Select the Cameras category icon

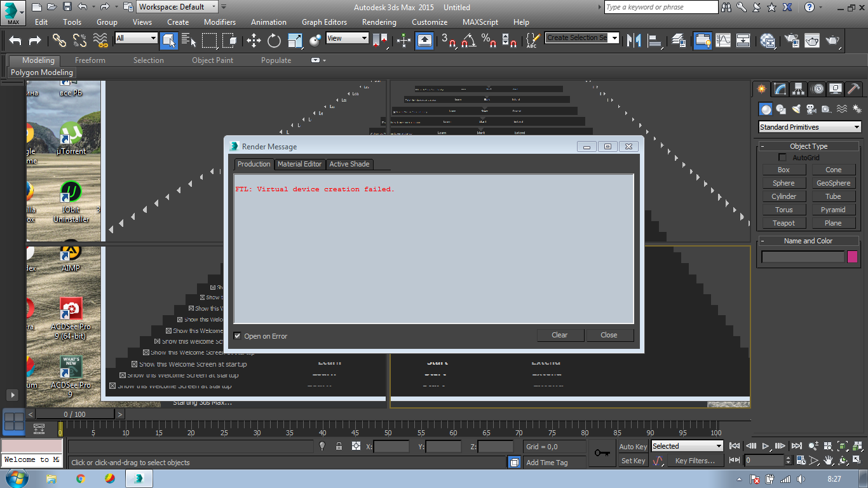(811, 109)
